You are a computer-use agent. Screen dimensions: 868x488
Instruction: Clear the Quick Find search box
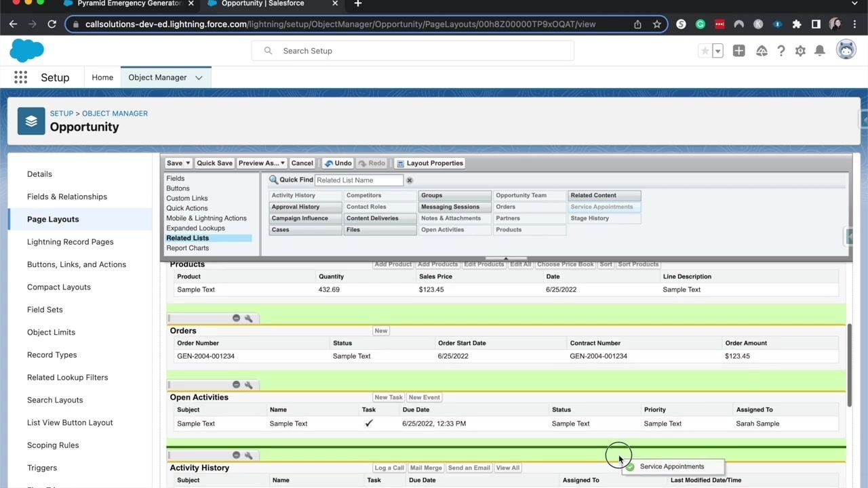pyautogui.click(x=410, y=180)
